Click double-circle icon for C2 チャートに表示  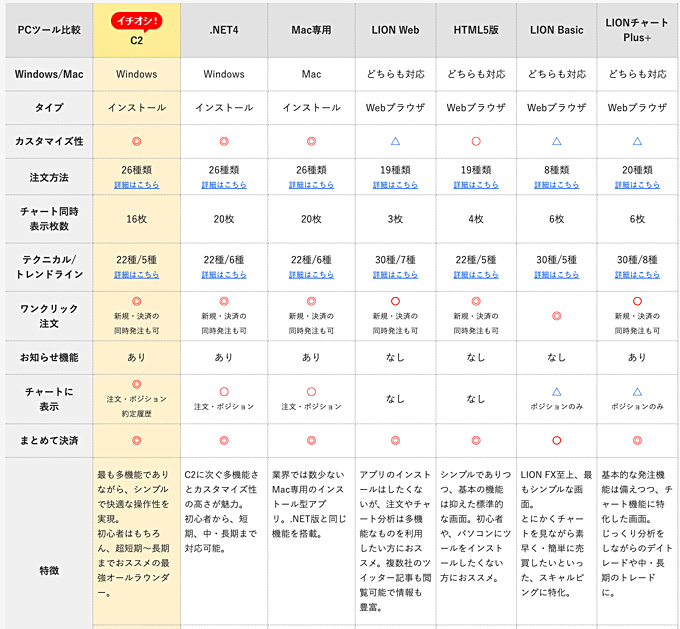pyautogui.click(x=137, y=384)
